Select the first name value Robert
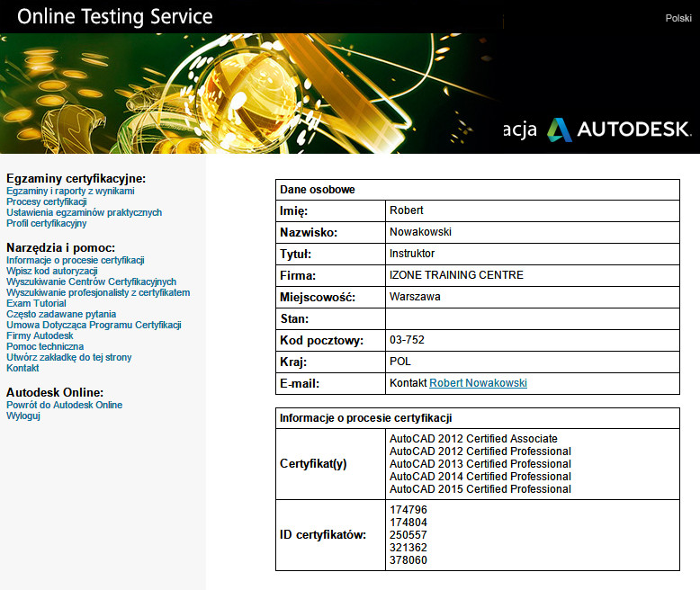 point(407,210)
